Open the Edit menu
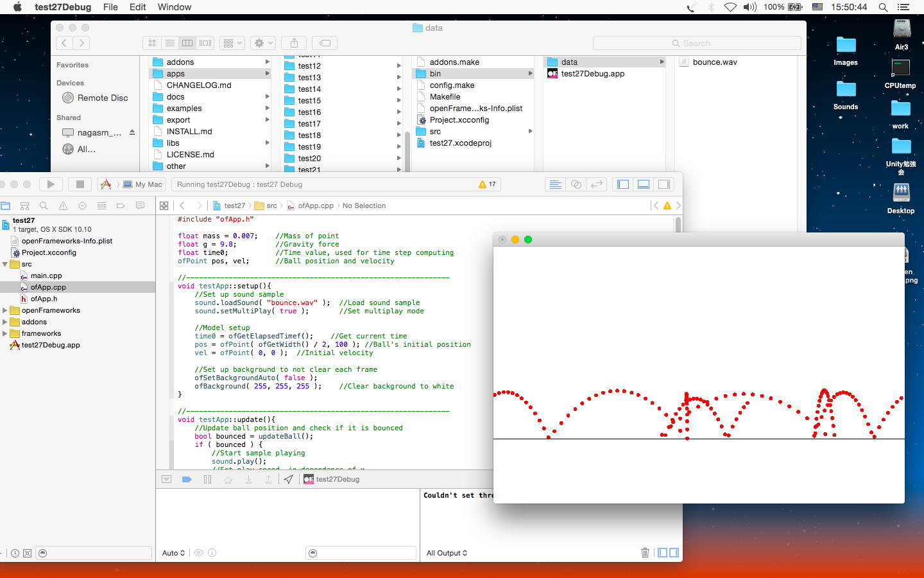 (137, 7)
